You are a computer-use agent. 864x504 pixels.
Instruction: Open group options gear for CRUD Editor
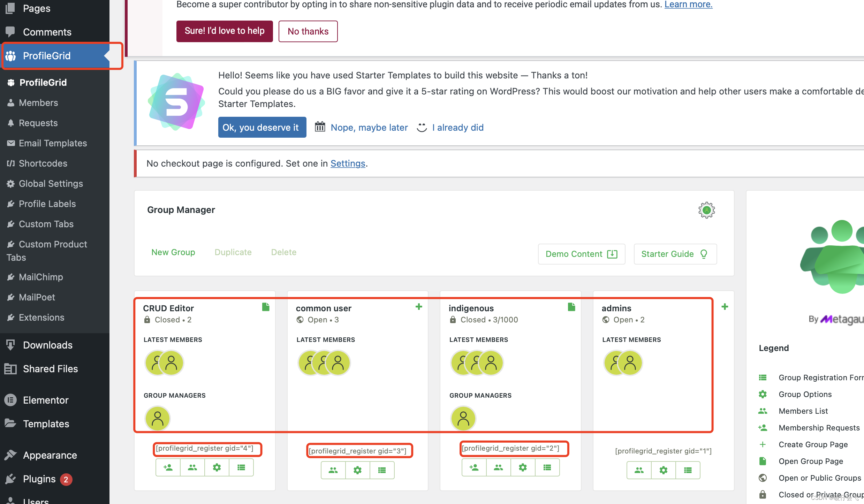coord(217,467)
